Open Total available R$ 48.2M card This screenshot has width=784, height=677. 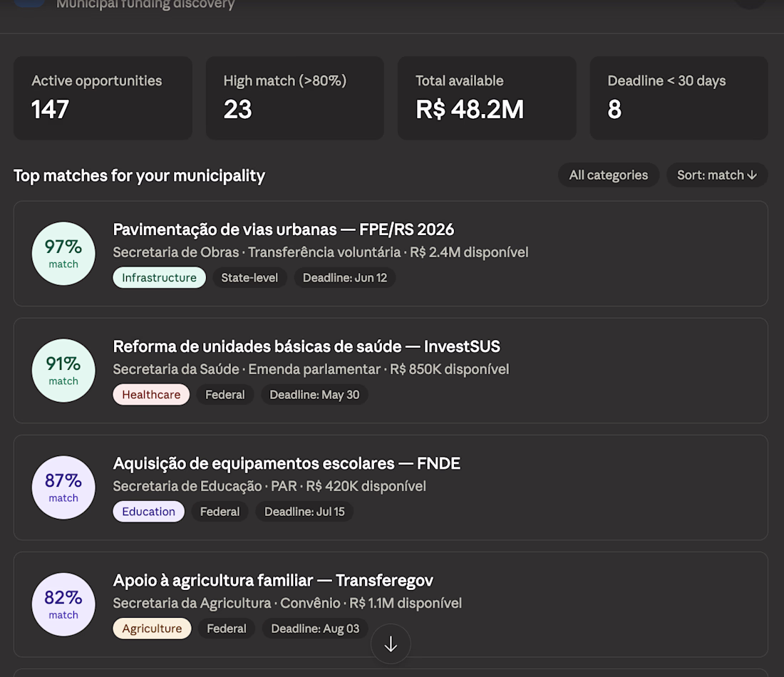[x=487, y=98]
